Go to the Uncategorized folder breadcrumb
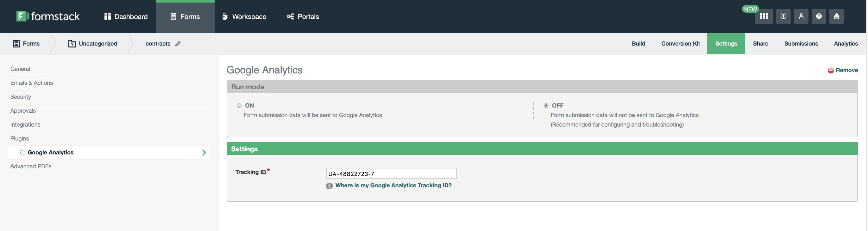The height and width of the screenshot is (231, 868). 93,43
